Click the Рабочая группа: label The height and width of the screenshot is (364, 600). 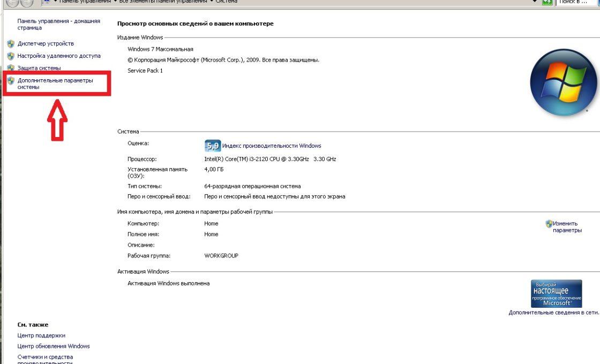[x=149, y=256]
